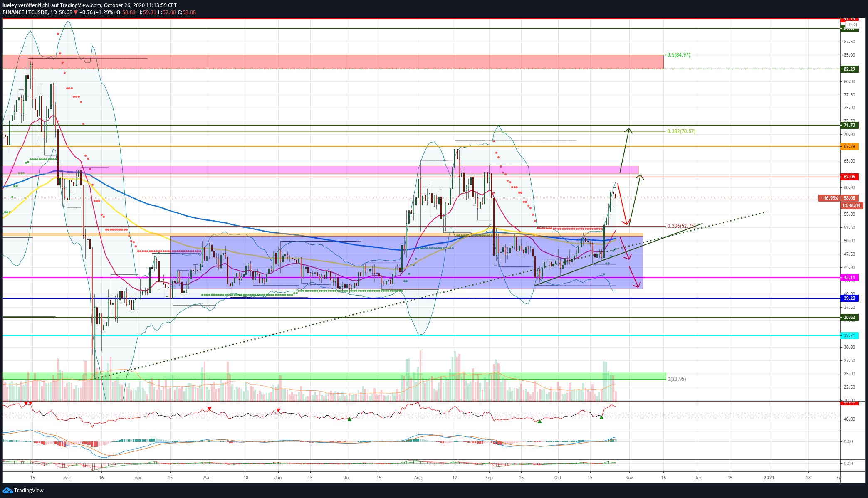Click the USDT currency label
The height and width of the screenshot is (498, 868).
click(x=852, y=25)
